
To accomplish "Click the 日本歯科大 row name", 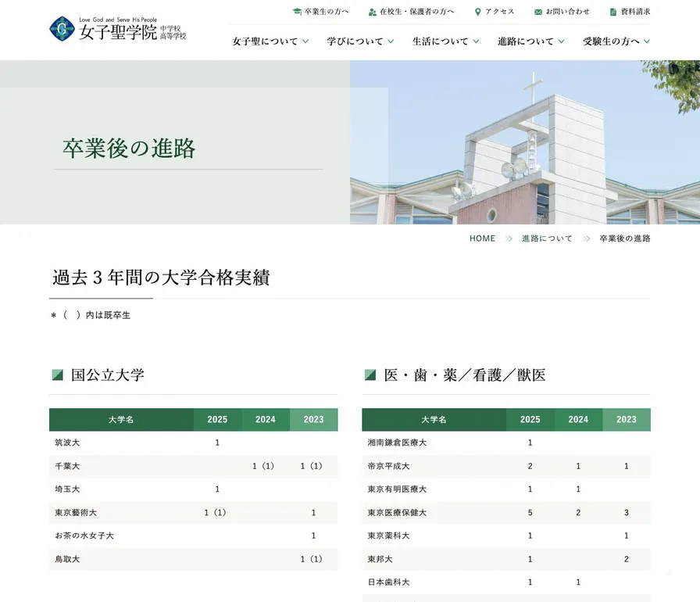I will (x=389, y=582).
